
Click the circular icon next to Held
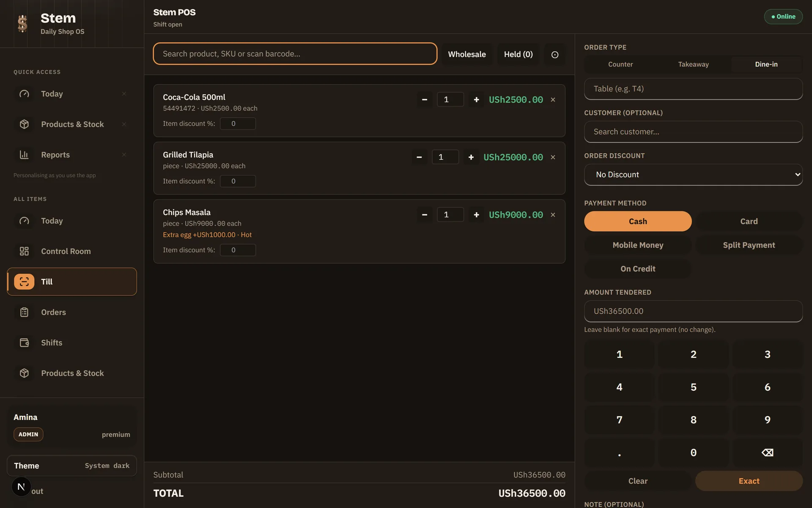555,55
